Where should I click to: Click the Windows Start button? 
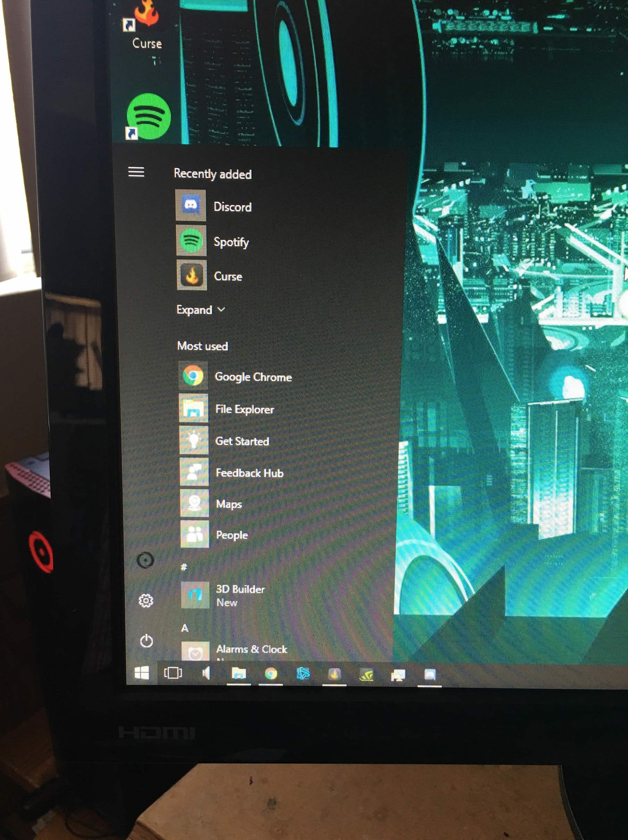[142, 673]
